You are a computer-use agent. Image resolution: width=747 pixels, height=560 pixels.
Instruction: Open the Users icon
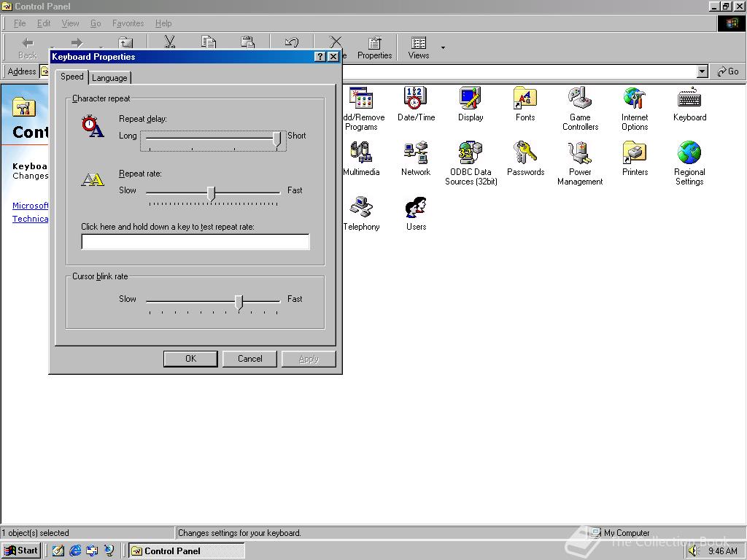(416, 214)
